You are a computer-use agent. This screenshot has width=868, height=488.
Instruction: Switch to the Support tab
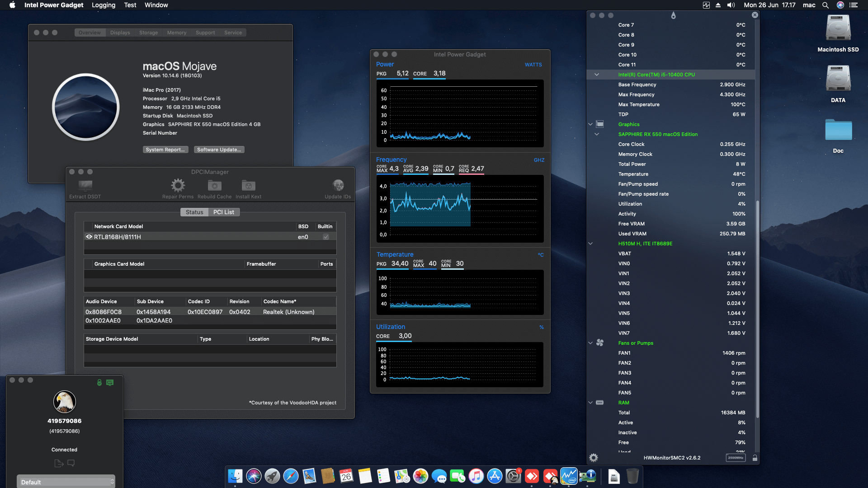point(205,33)
